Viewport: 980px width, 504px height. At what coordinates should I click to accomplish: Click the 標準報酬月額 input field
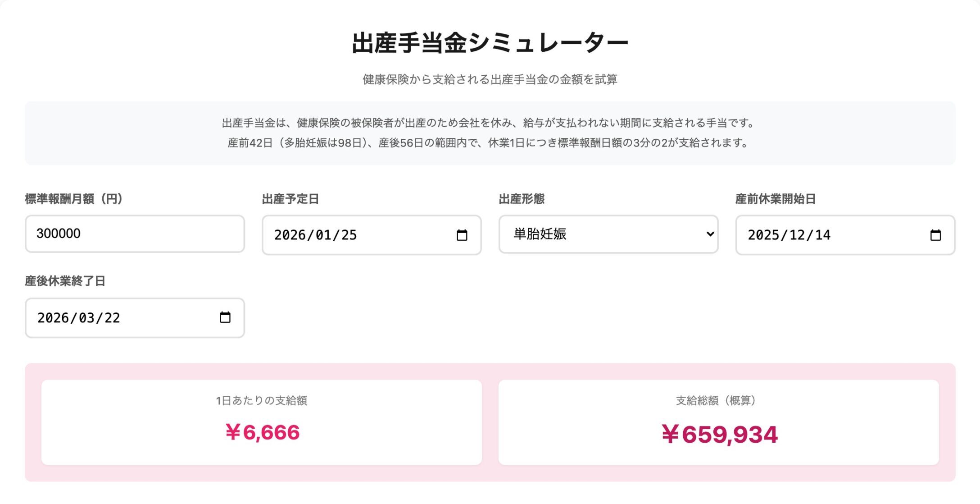(135, 234)
